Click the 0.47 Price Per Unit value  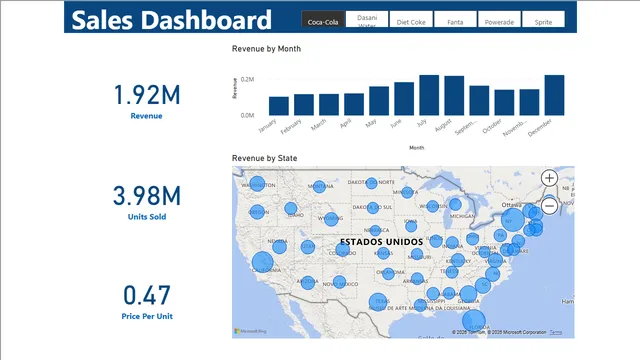pyautogui.click(x=147, y=296)
